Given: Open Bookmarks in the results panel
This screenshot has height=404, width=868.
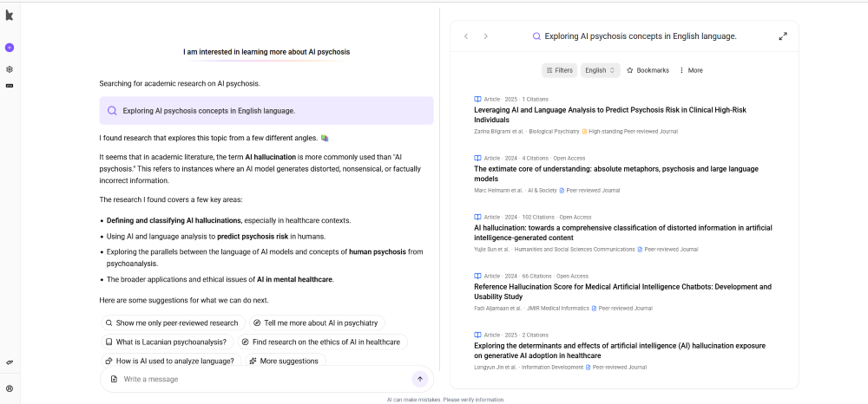Looking at the screenshot, I should click(648, 70).
